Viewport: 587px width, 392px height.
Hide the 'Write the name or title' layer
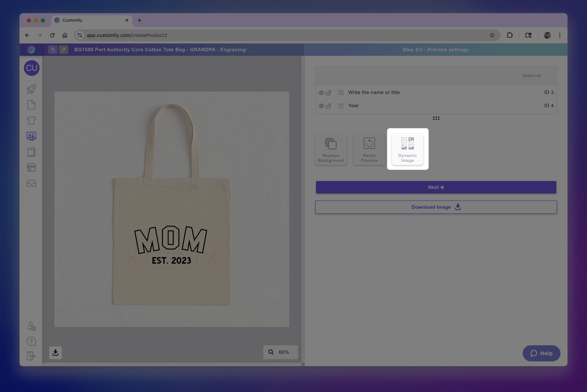[321, 92]
